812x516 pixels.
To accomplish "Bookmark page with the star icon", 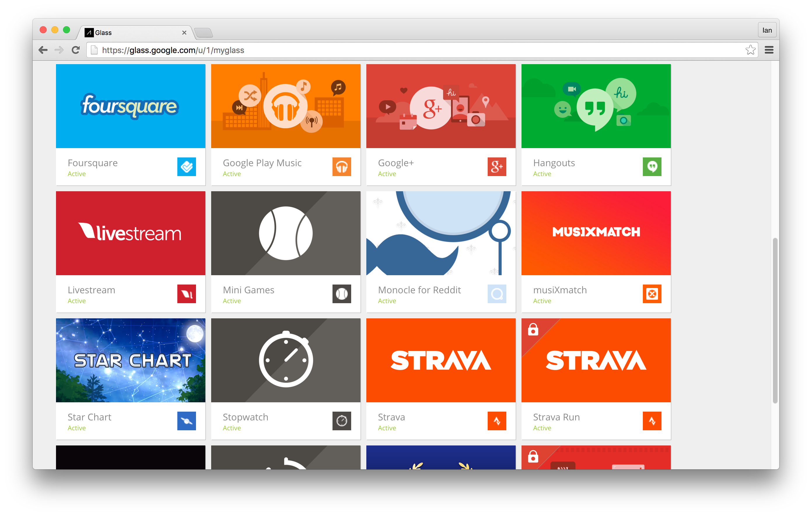I will tap(750, 50).
